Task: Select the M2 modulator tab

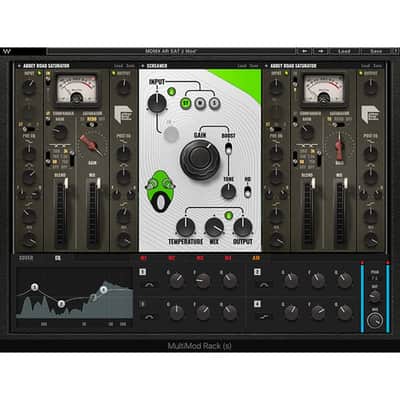Action: [x=172, y=258]
